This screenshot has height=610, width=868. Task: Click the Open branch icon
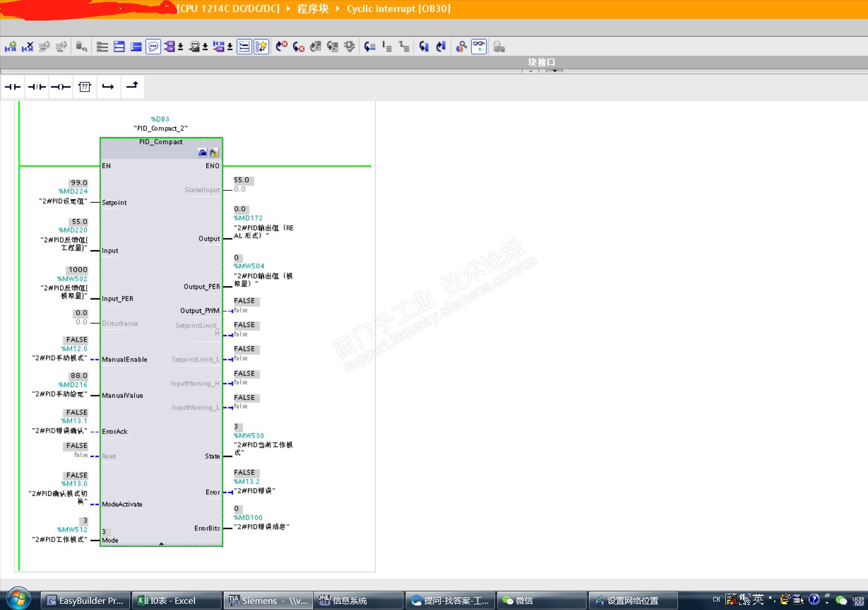point(108,87)
